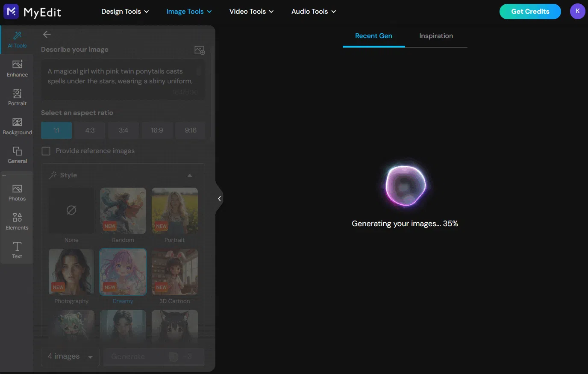Open the General tools icon
Screen dimensions: 588x374
17,155
